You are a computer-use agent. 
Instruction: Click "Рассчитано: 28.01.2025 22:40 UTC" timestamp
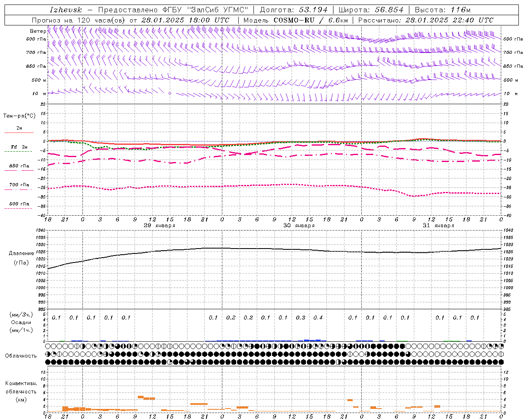[x=426, y=20]
